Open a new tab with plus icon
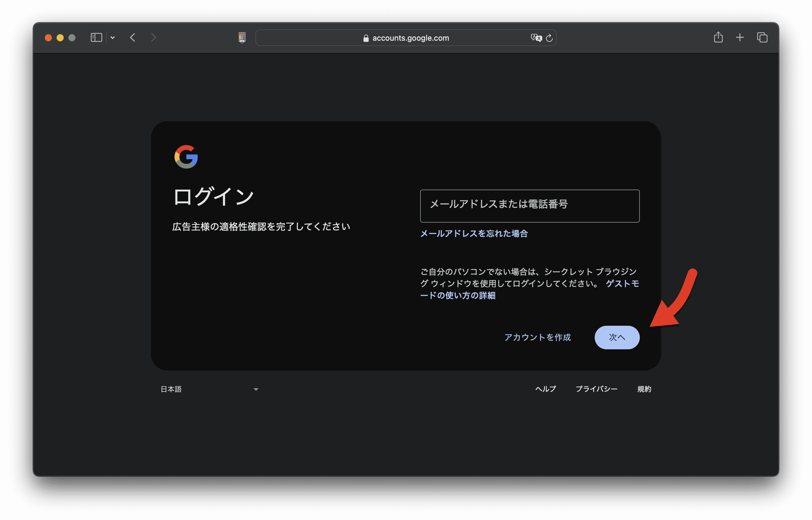This screenshot has width=812, height=520. click(x=740, y=37)
